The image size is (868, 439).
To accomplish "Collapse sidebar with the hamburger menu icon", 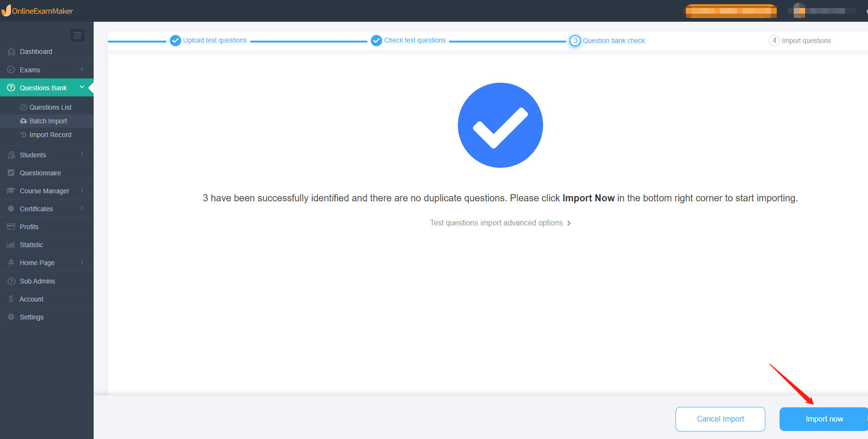I will coord(78,35).
